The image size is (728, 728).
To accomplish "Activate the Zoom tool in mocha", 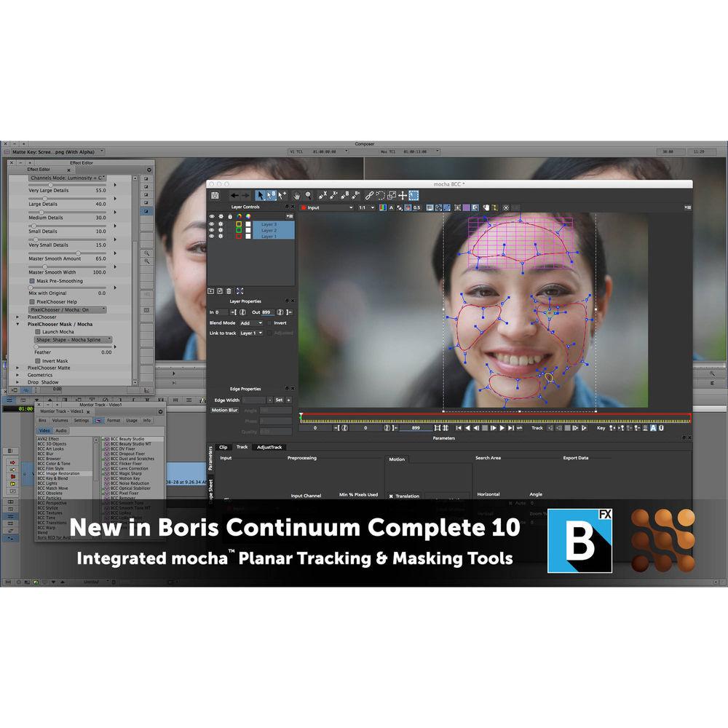I will (x=309, y=196).
